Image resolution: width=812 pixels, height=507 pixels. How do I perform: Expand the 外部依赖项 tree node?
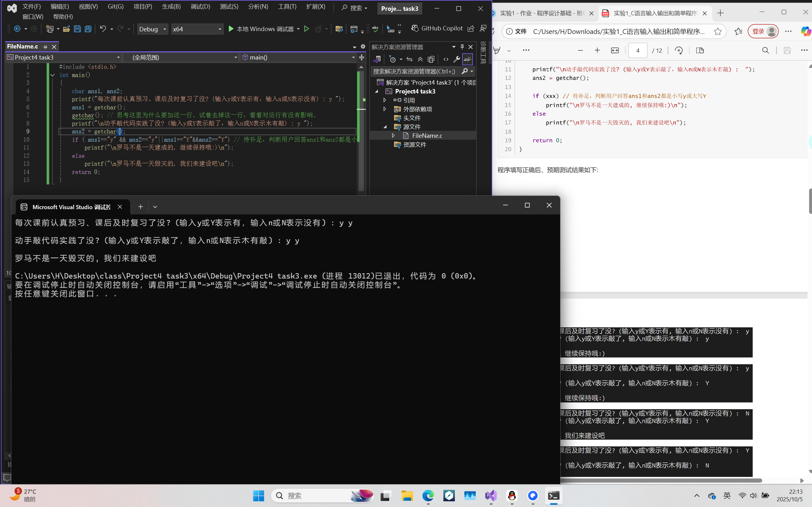[x=385, y=109]
